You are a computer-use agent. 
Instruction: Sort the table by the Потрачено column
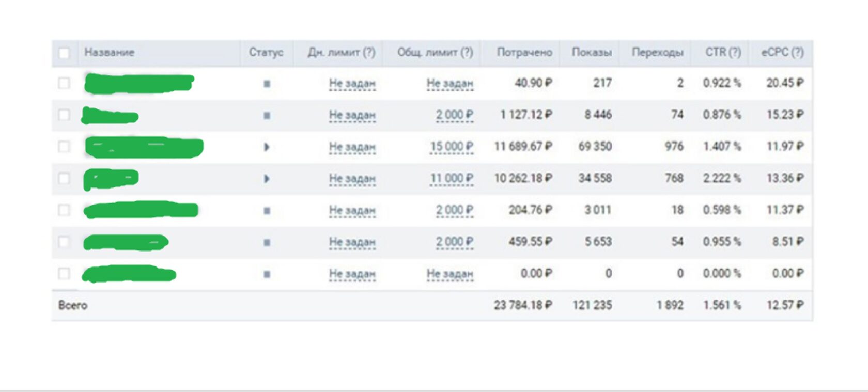point(524,52)
